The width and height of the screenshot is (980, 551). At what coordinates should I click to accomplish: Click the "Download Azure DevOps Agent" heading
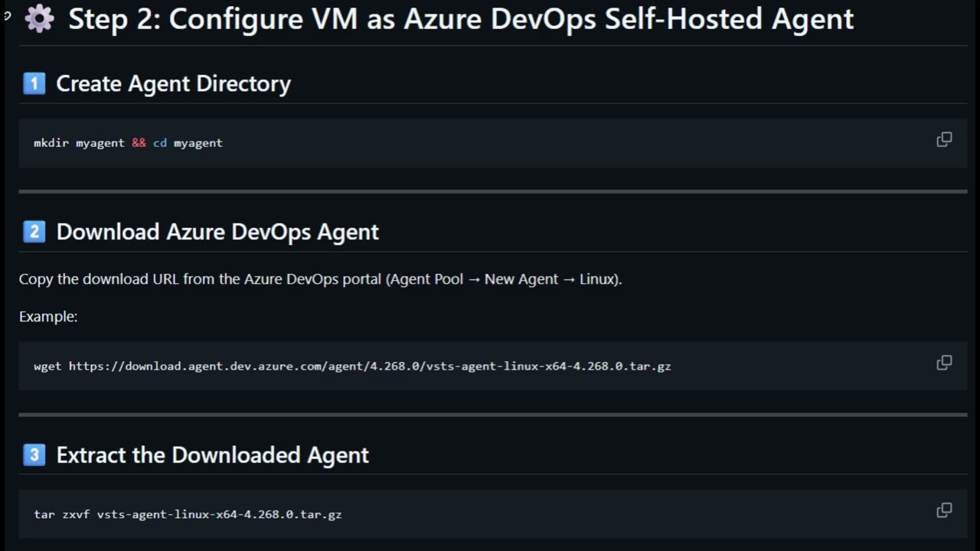click(217, 232)
